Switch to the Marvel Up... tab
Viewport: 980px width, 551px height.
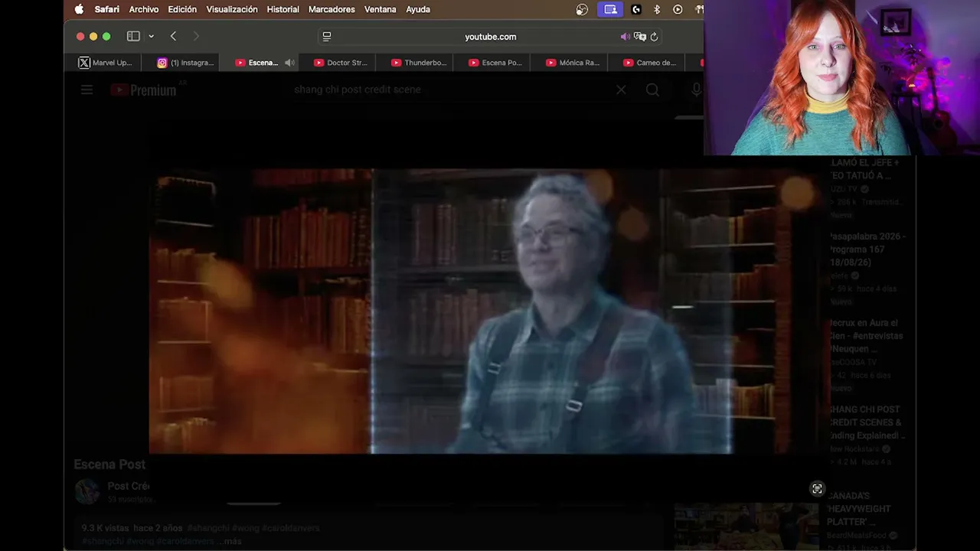106,63
